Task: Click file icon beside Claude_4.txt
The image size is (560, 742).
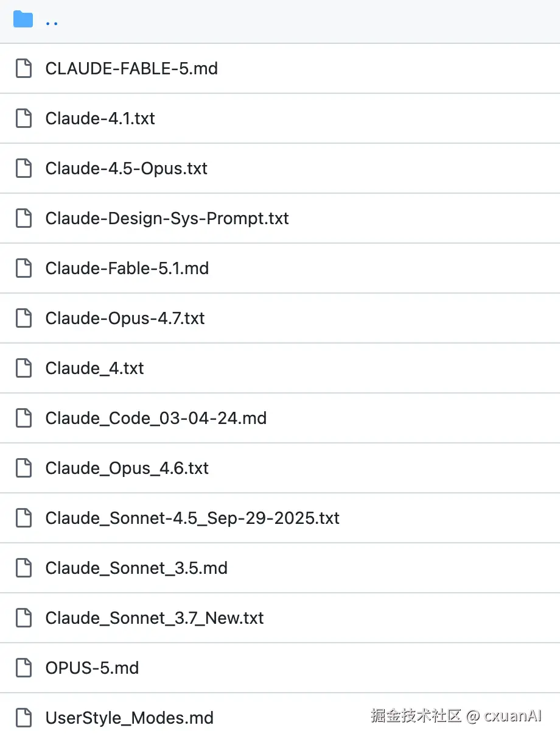Action: point(24,368)
